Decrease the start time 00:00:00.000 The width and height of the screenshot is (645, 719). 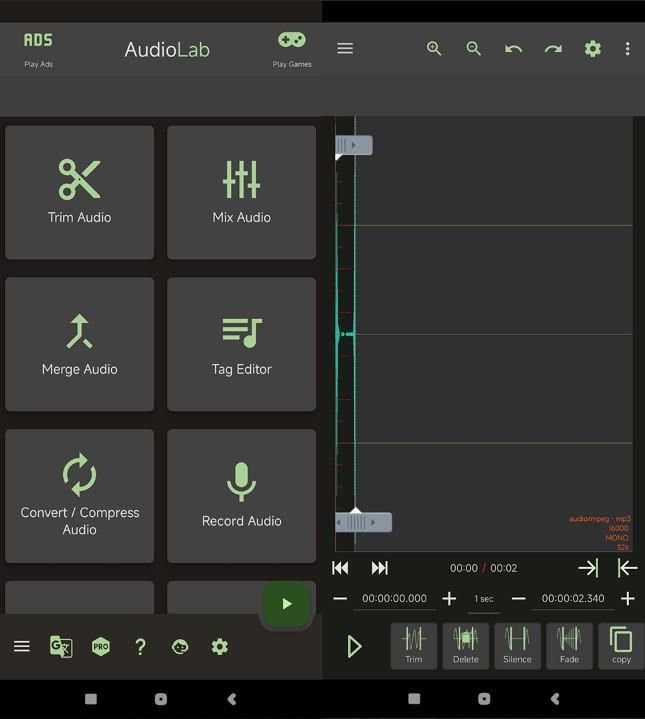pyautogui.click(x=340, y=598)
